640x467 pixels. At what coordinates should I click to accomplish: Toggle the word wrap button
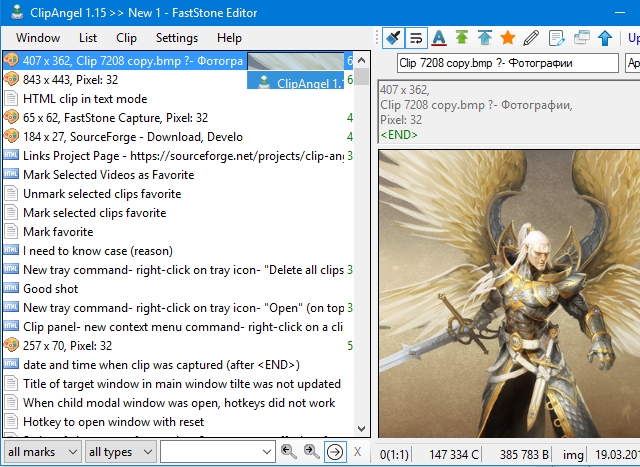(416, 38)
